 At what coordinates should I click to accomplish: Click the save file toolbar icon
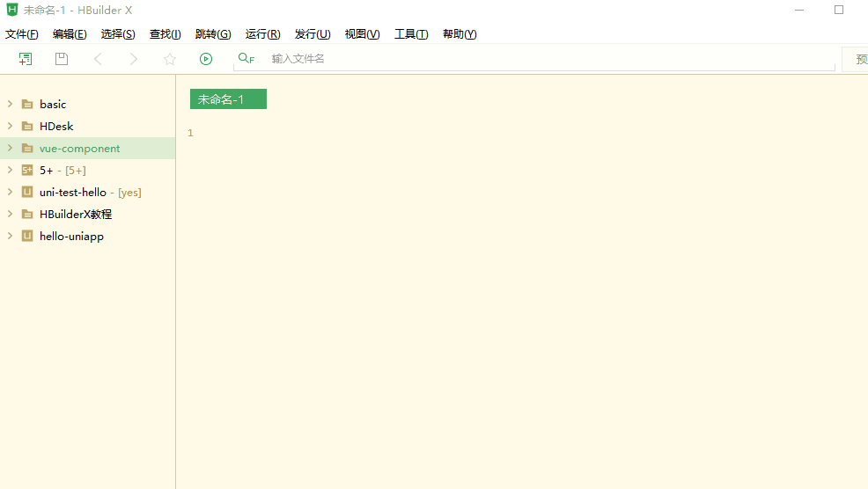click(x=62, y=59)
